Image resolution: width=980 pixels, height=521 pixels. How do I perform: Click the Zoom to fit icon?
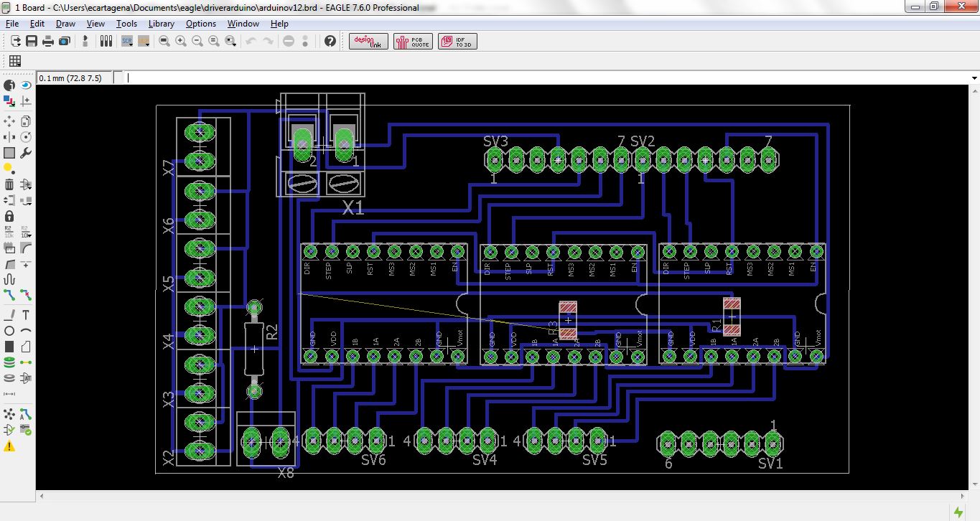[x=164, y=42]
